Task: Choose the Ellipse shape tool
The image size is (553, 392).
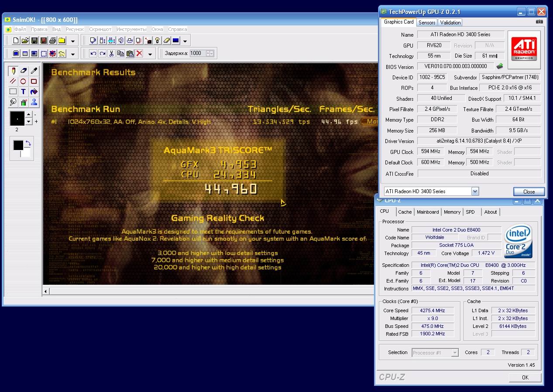Action: coord(24,81)
